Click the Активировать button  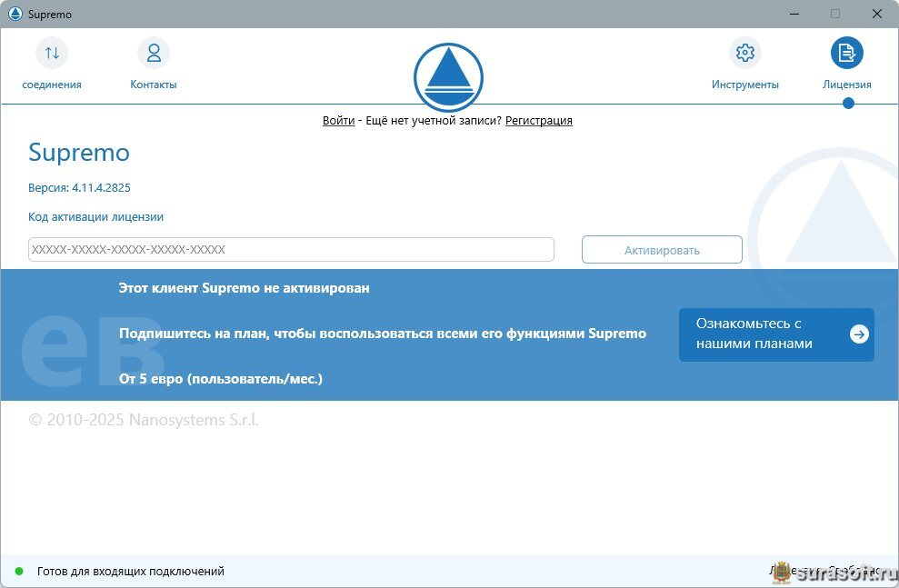(663, 250)
